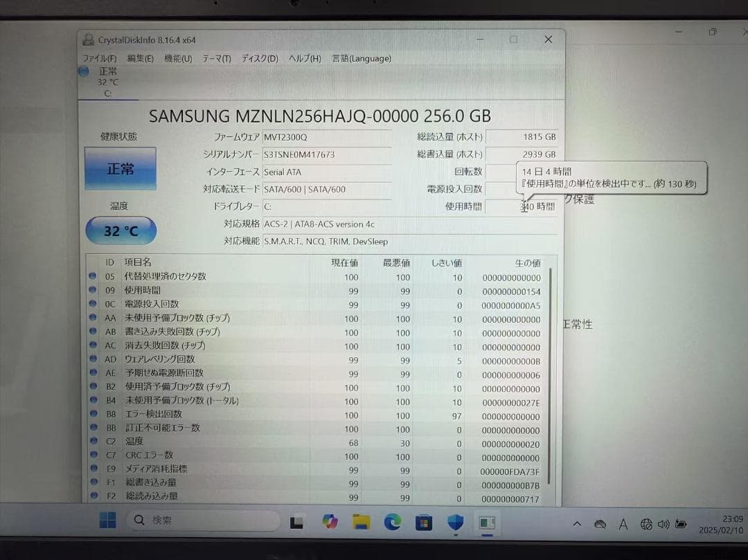Click status dot for F2 総読み込み量
Viewport: 748px width, 560px height.
[94, 496]
